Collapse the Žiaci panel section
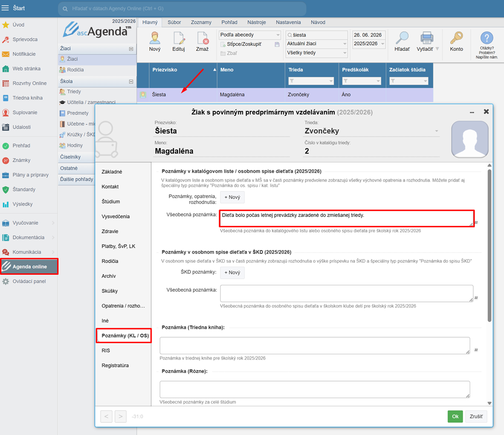The width and height of the screenshot is (504, 435). (131, 49)
